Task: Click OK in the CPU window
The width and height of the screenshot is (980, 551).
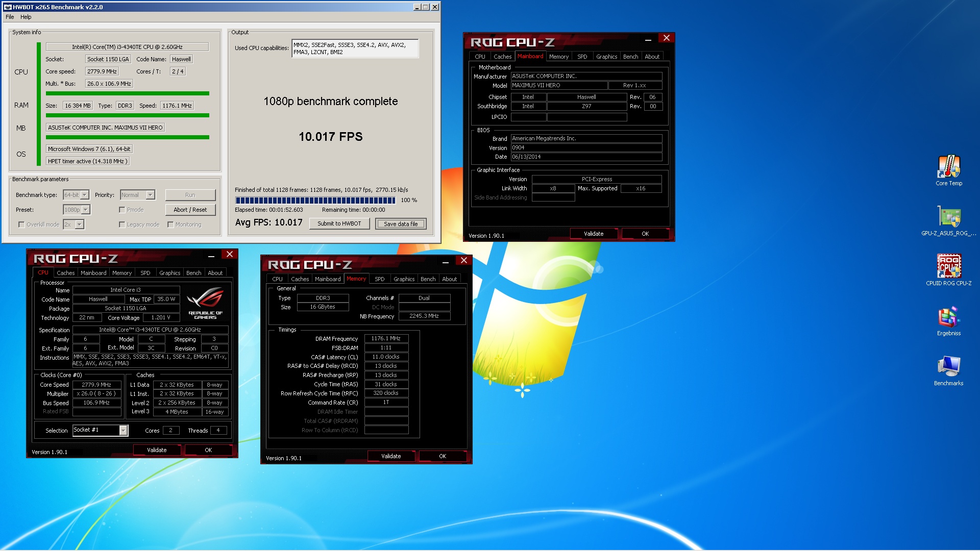Action: (208, 450)
